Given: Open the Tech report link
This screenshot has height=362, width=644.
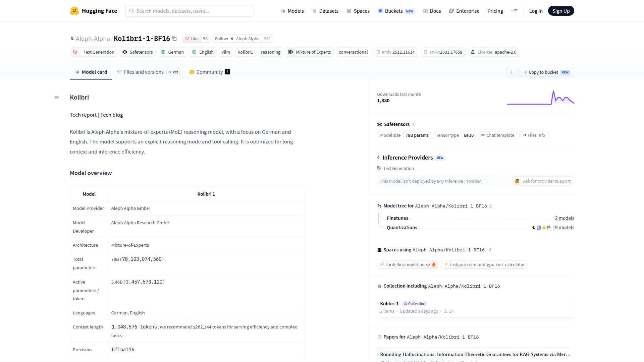Looking at the screenshot, I should pyautogui.click(x=83, y=115).
